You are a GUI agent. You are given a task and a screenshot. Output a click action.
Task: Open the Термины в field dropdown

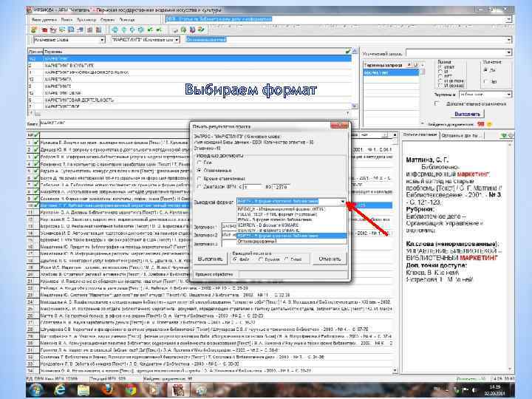[x=508, y=95]
